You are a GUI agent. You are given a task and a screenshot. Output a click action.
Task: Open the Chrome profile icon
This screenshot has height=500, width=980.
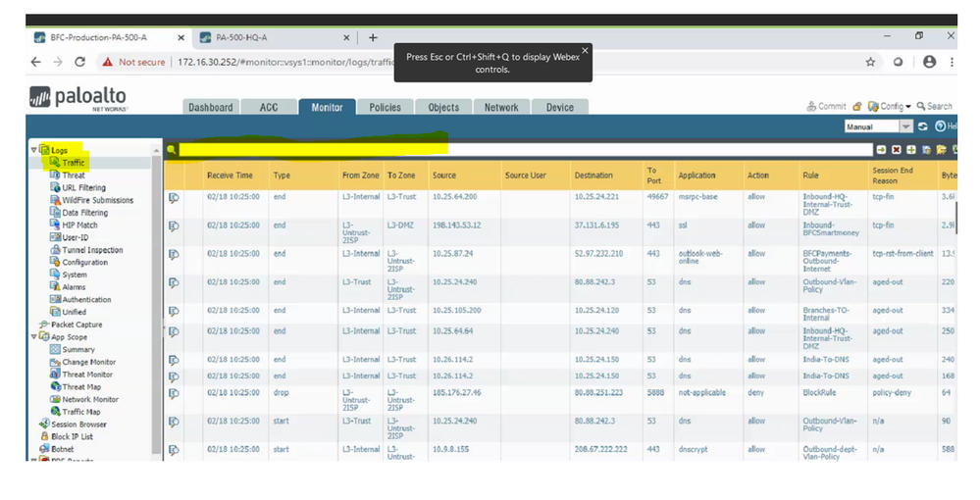[x=929, y=62]
